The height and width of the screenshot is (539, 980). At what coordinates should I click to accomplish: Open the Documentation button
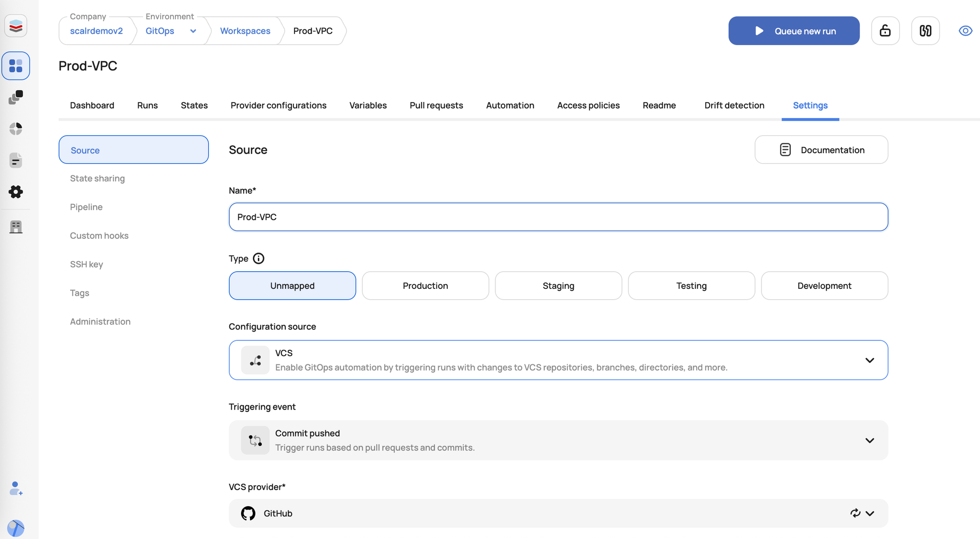(821, 150)
